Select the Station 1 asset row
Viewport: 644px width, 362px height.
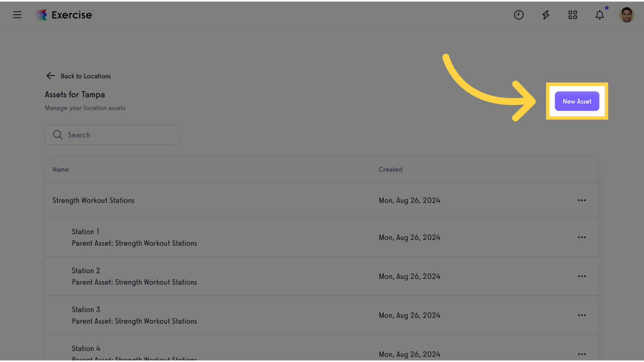point(86,232)
